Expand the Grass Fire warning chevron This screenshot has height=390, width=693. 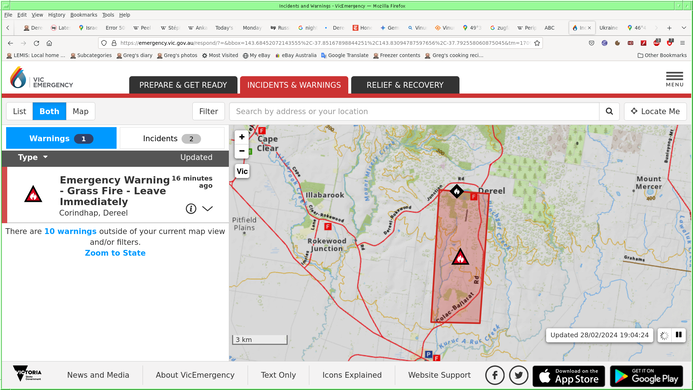[207, 209]
